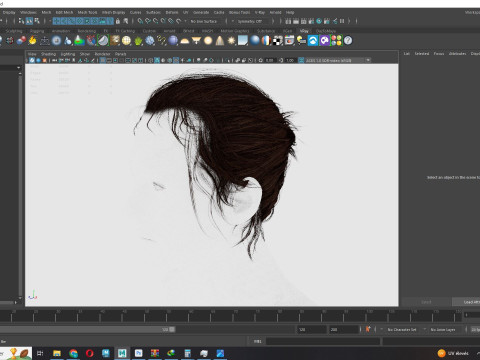
Task: Click the pause viewport icon
Action: click(342, 21)
